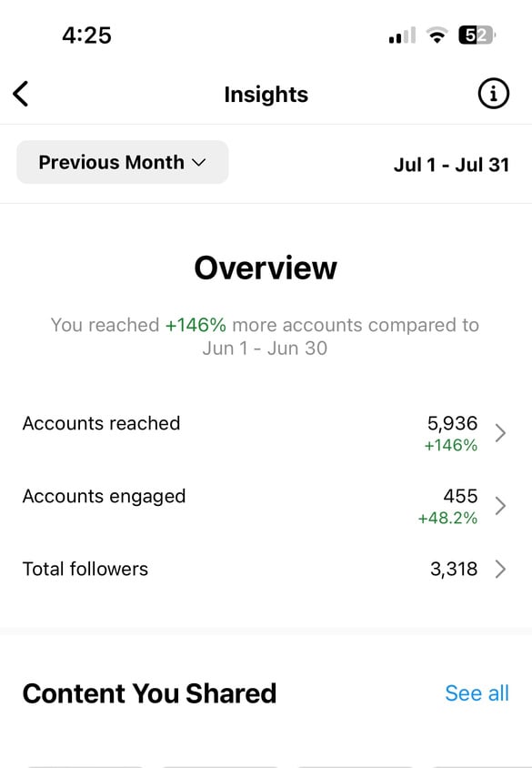Tap the Wi-Fi status icon
This screenshot has width=532, height=768.
point(437,34)
